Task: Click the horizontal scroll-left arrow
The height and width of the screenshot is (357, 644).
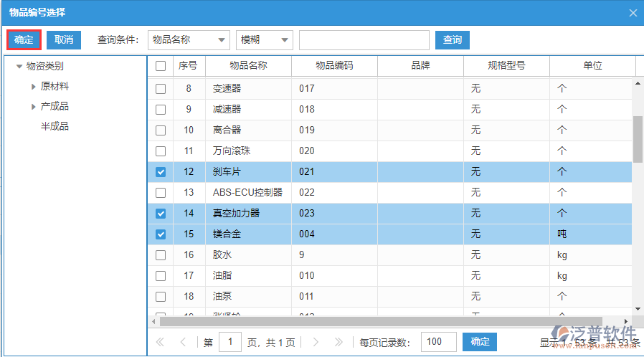Action: click(x=153, y=321)
